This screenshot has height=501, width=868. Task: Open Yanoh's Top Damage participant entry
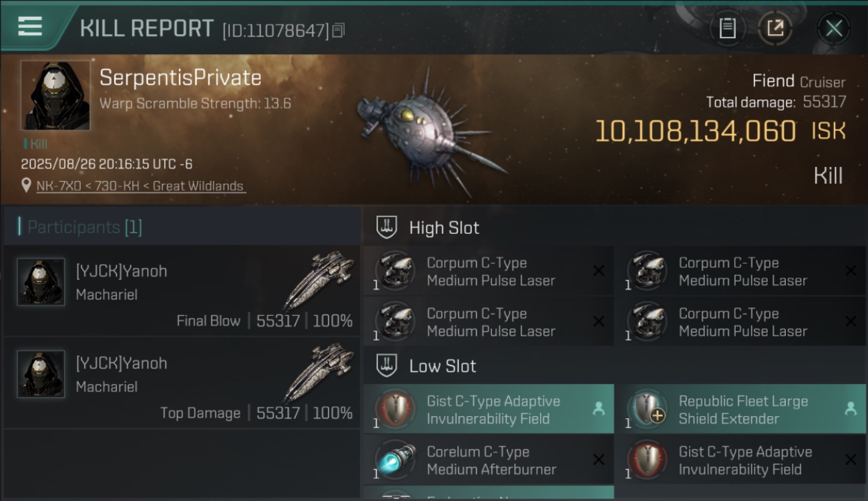click(182, 383)
